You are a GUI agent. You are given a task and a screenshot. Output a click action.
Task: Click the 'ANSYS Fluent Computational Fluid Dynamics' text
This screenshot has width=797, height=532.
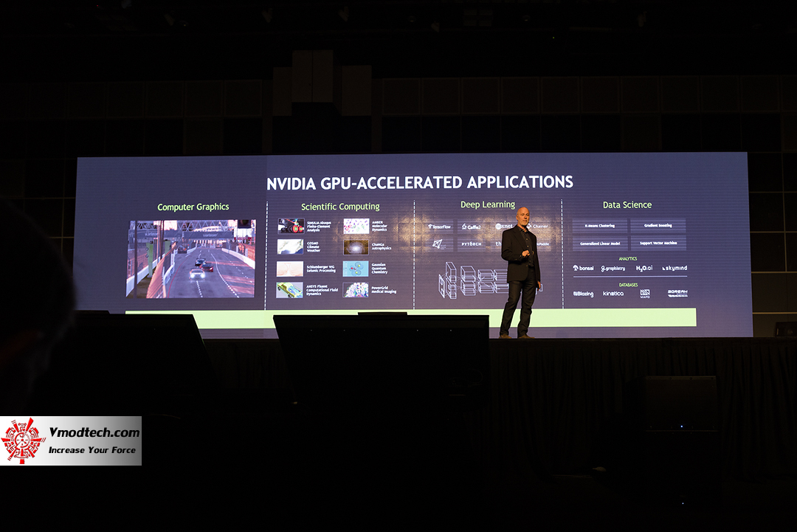click(322, 290)
